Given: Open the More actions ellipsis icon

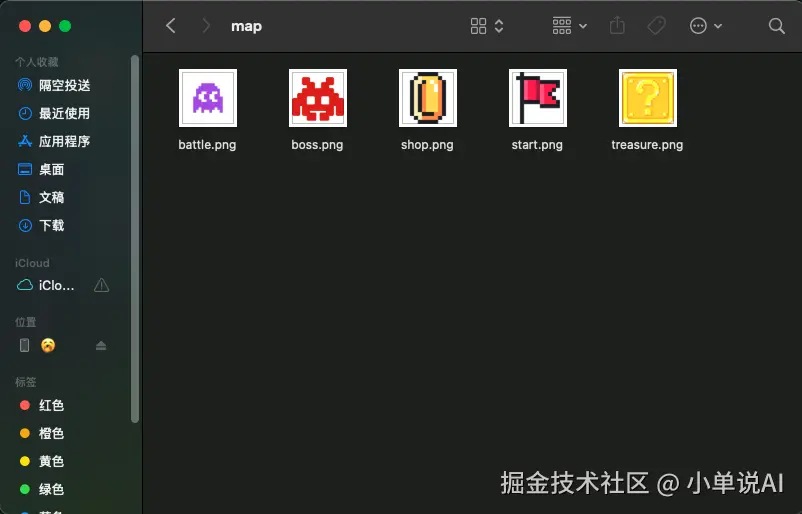Looking at the screenshot, I should point(698,26).
